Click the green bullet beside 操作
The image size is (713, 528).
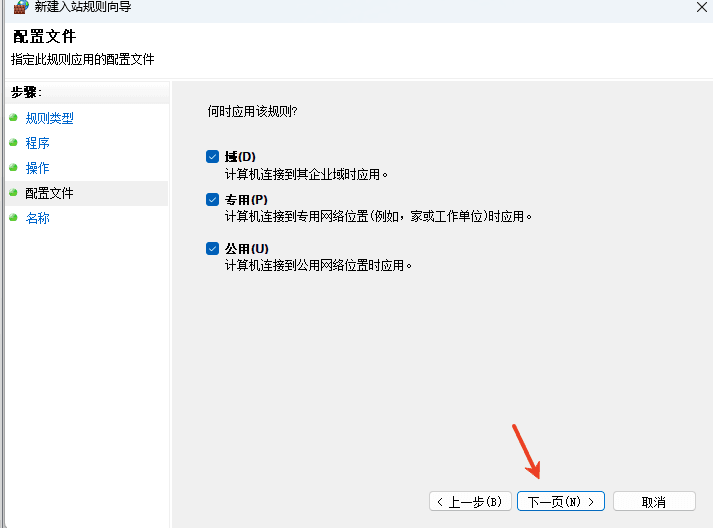tap(13, 167)
